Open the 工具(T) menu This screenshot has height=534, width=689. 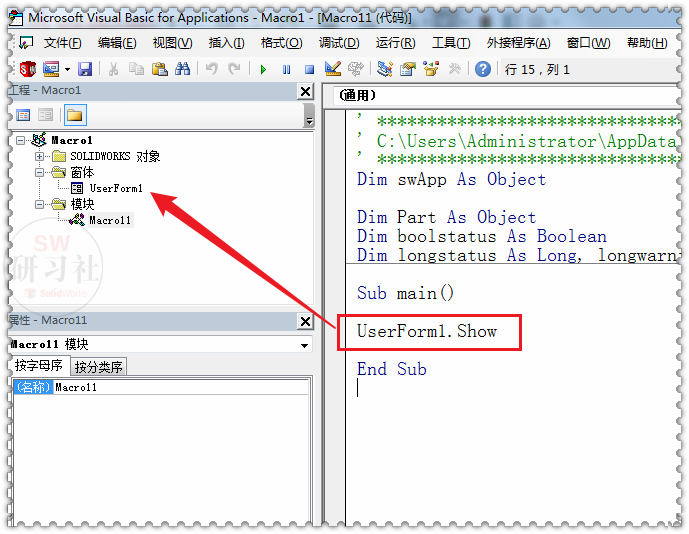point(451,43)
